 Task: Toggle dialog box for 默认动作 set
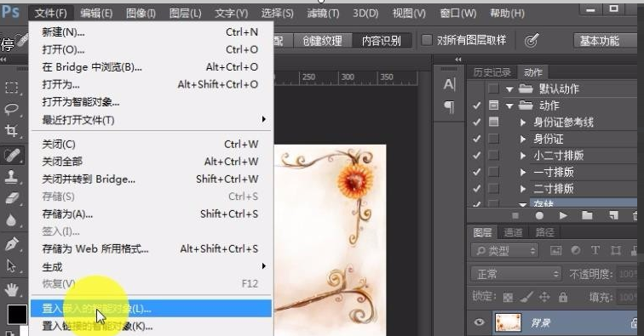[493, 88]
